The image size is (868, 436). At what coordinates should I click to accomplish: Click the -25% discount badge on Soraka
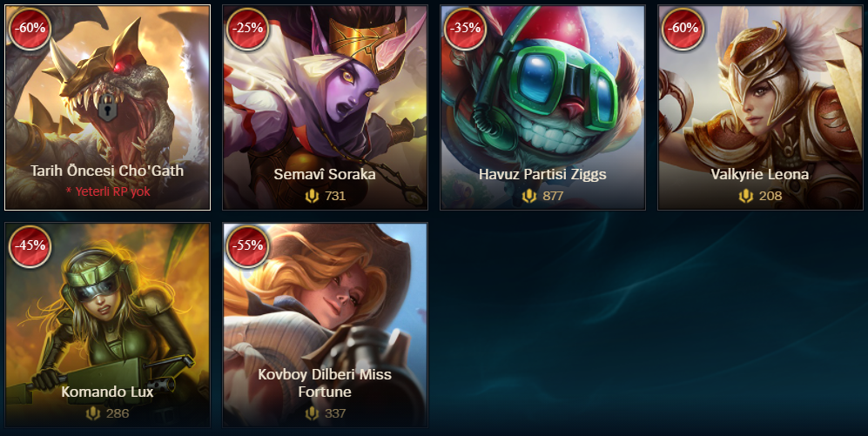247,29
